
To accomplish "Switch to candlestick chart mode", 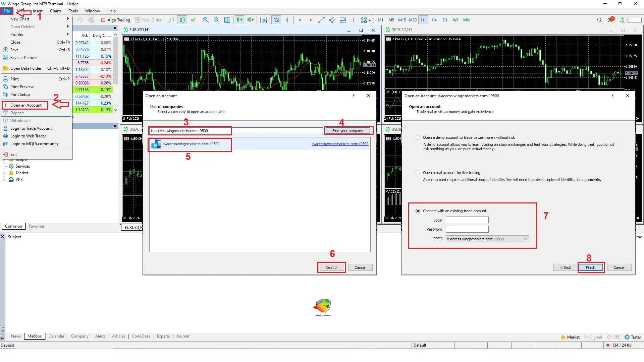I will [x=182, y=20].
